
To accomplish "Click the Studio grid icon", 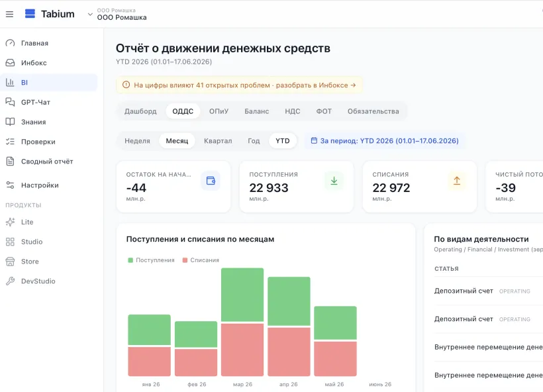I will (x=11, y=242).
